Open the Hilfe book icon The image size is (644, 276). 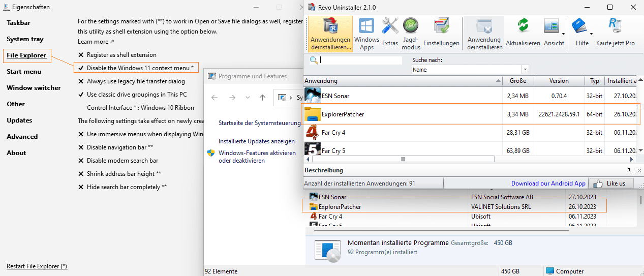tap(579, 26)
